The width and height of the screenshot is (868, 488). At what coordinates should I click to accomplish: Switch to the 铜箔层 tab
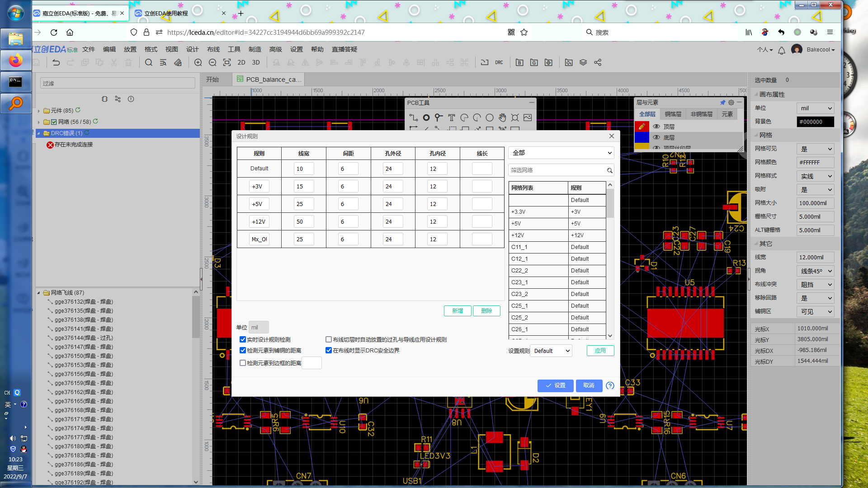pyautogui.click(x=673, y=114)
